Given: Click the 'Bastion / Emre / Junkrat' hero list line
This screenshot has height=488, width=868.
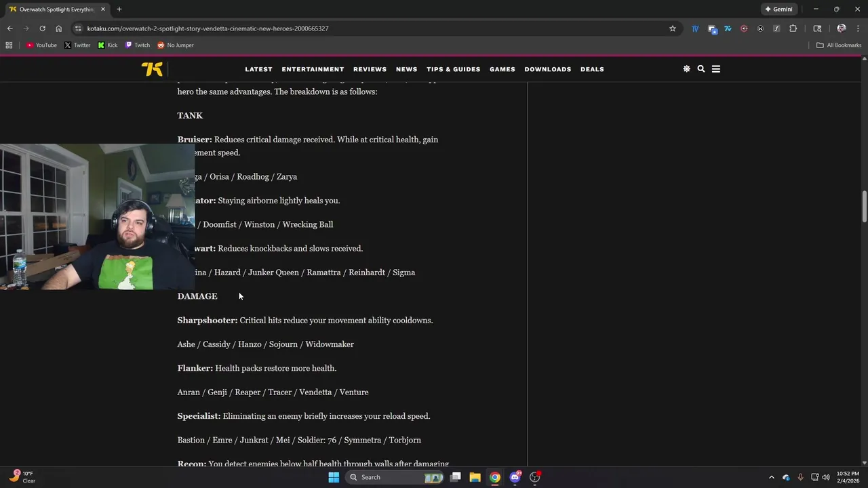Looking at the screenshot, I should tap(299, 440).
